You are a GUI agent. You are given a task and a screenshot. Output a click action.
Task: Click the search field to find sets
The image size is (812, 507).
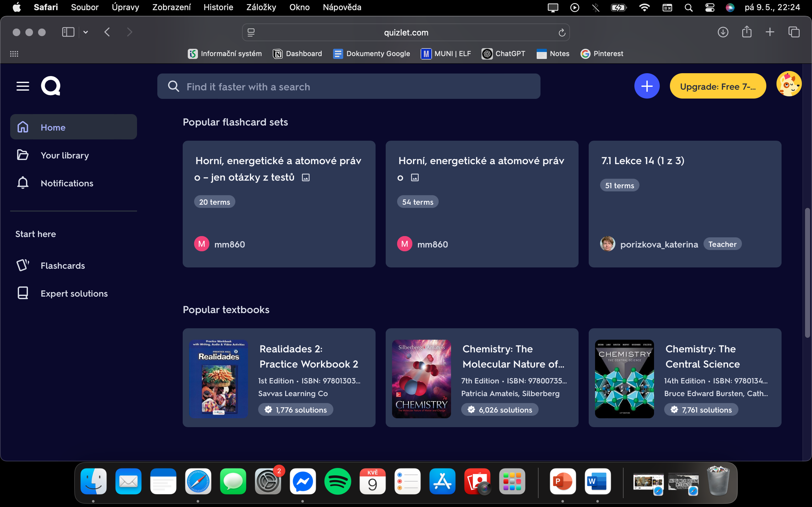click(x=349, y=86)
